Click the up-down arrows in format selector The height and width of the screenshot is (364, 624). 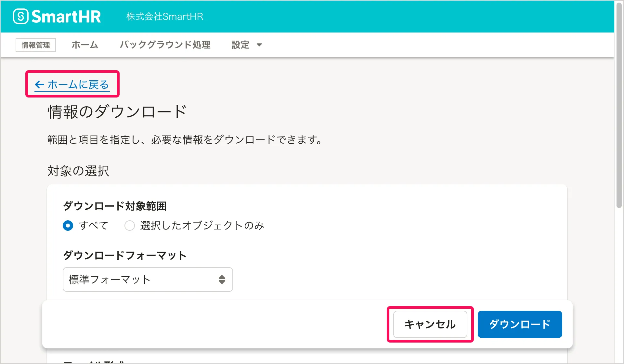(222, 279)
